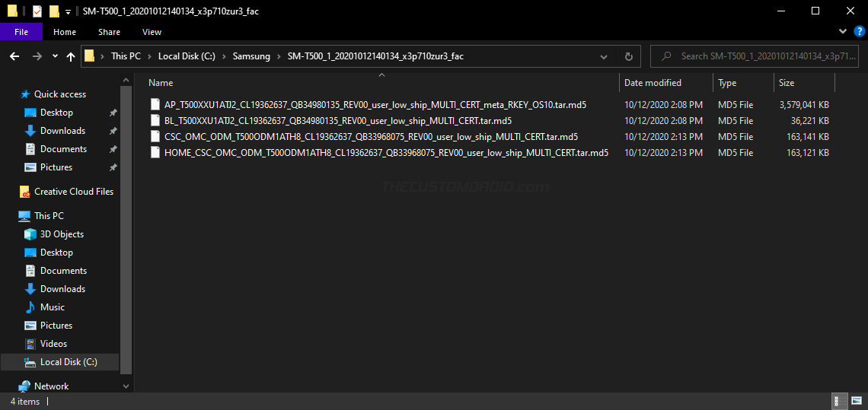The width and height of the screenshot is (868, 410).
Task: Click the Network icon in navigation pane
Action: tap(24, 386)
